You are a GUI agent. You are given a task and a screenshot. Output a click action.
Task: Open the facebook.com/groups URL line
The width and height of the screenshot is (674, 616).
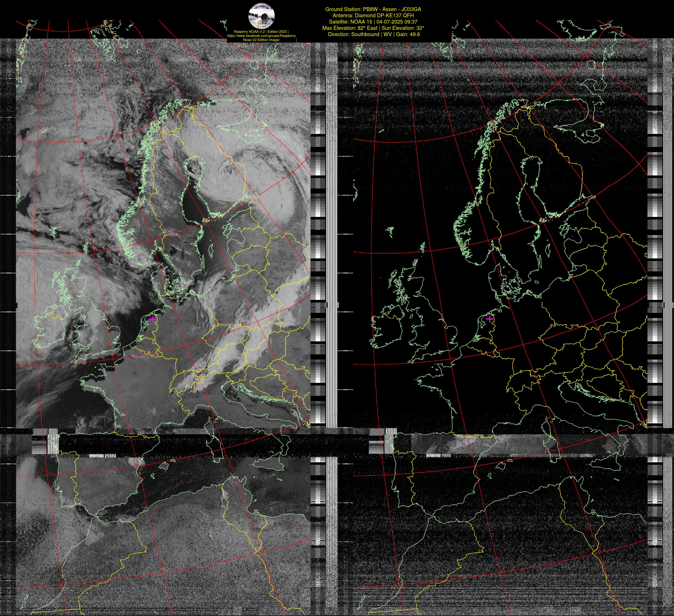261,35
